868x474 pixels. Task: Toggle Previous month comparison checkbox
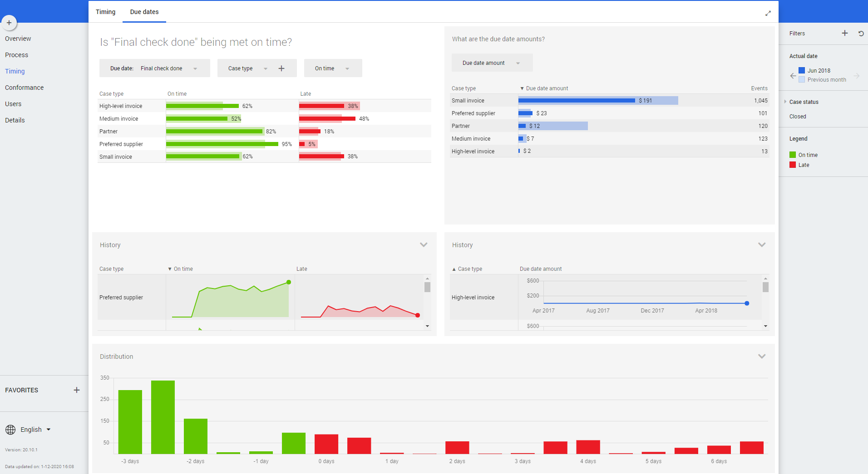[x=802, y=79]
